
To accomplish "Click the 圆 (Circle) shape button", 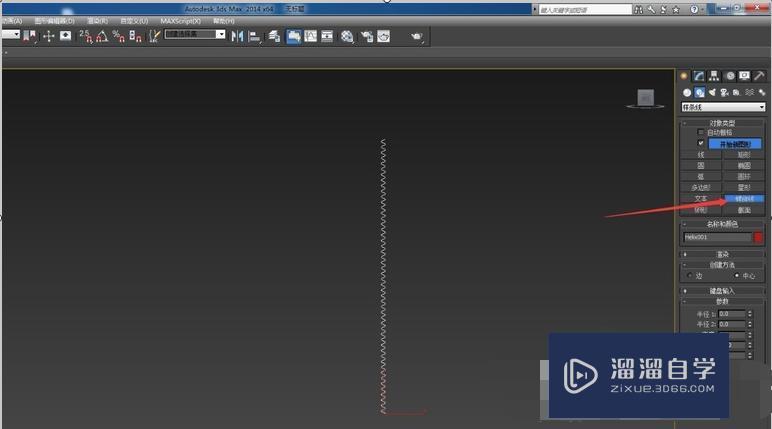I will pyautogui.click(x=701, y=165).
